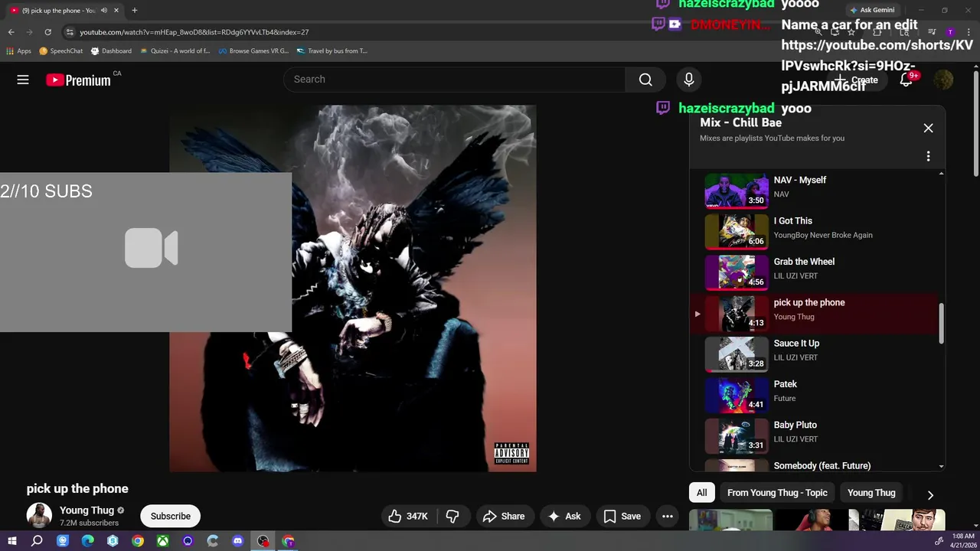Open Travel by bus bookmark

332,51
